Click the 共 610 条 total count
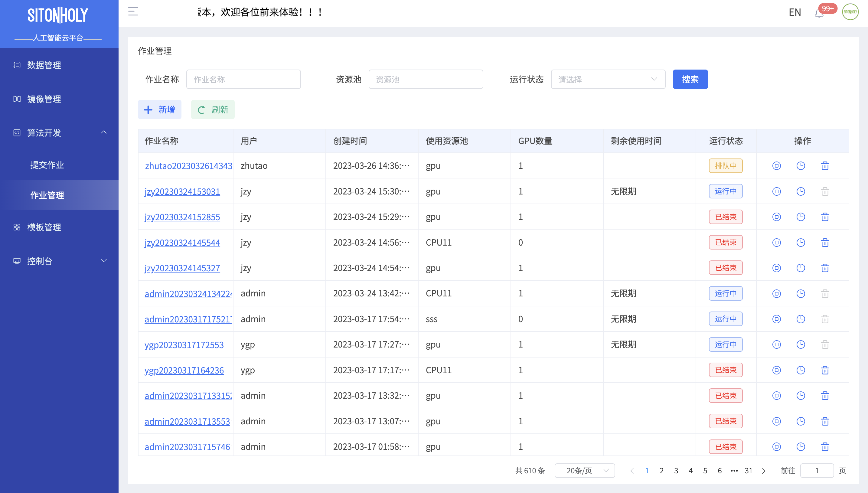This screenshot has width=868, height=493. tap(530, 470)
